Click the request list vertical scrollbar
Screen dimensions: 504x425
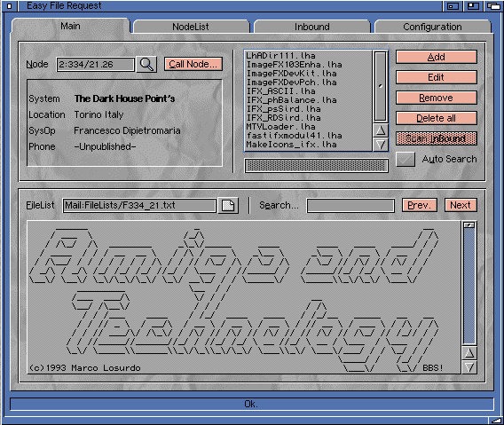point(381,86)
